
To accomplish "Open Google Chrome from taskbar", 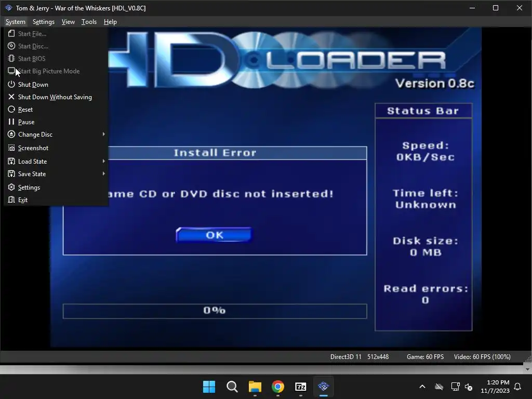I will (278, 387).
